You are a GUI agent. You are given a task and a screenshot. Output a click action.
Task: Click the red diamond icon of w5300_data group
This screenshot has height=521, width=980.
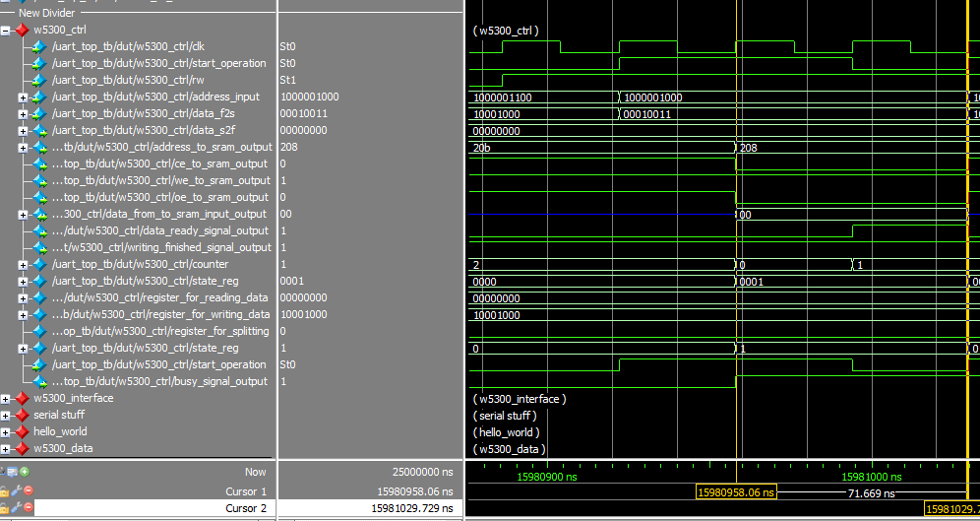tap(22, 448)
